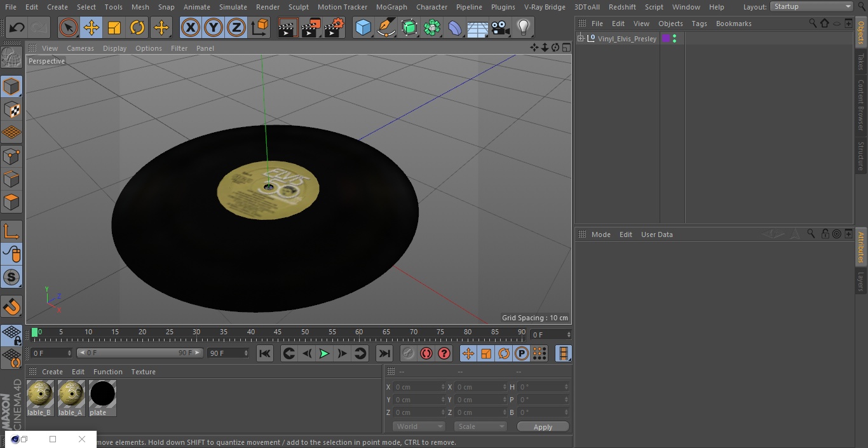Toggle autokeying button
Image resolution: width=868 pixels, height=448 pixels.
[x=426, y=353]
